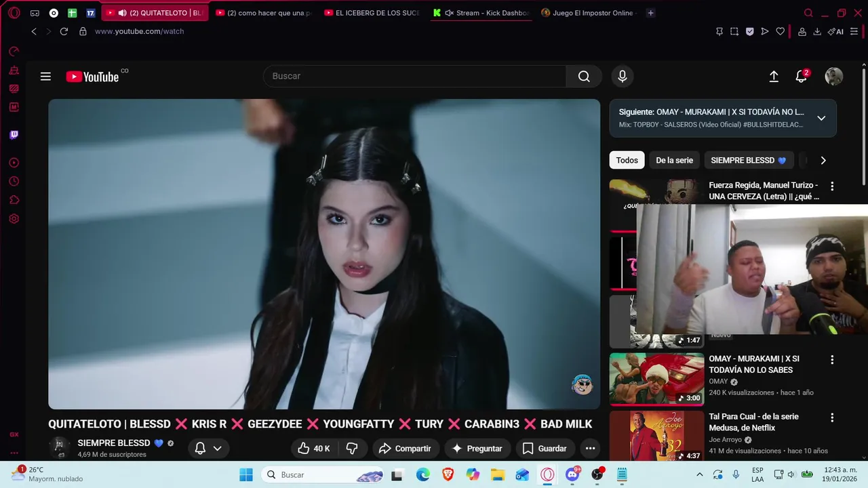The width and height of the screenshot is (868, 488).
Task: Bookmark page with the heart icon
Action: (x=781, y=31)
